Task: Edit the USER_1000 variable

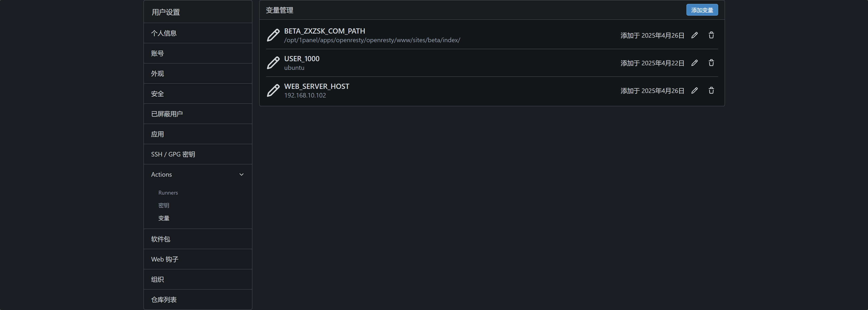Action: pos(694,63)
